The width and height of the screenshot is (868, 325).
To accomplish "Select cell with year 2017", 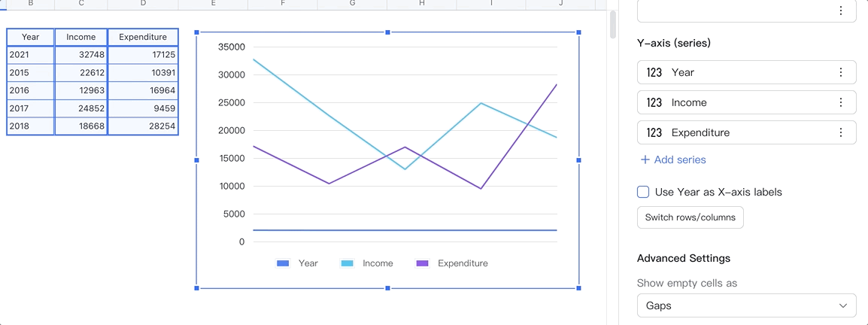I will click(x=30, y=108).
